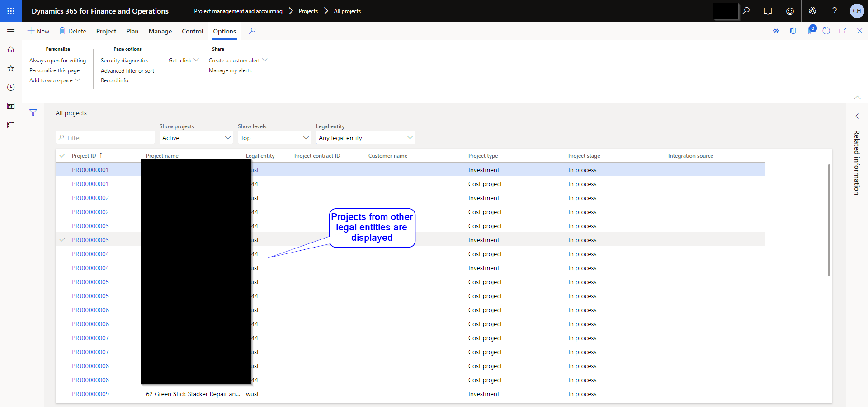Sort by Project ID column header
868x407 pixels.
(84, 156)
